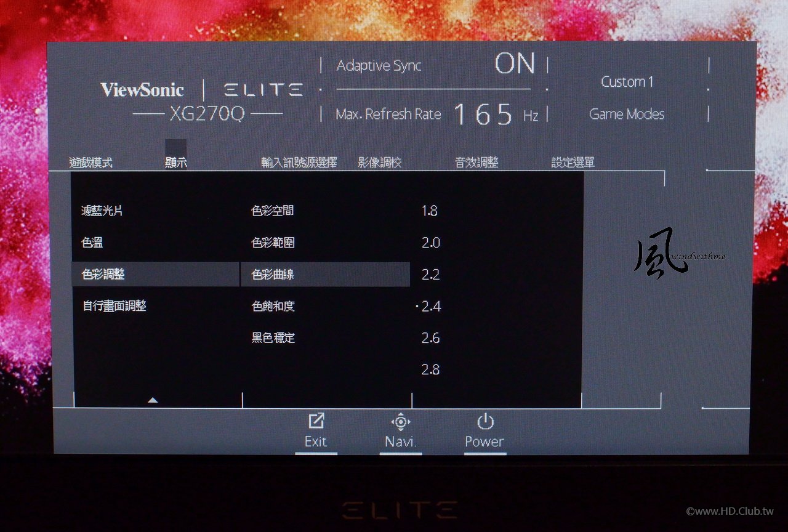Set gamma value to 2.6

(431, 337)
